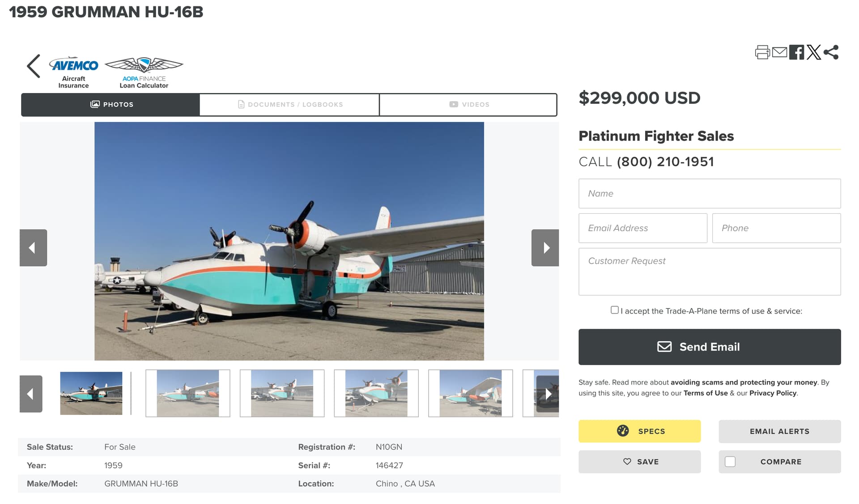Click the Send Email button

(x=710, y=347)
